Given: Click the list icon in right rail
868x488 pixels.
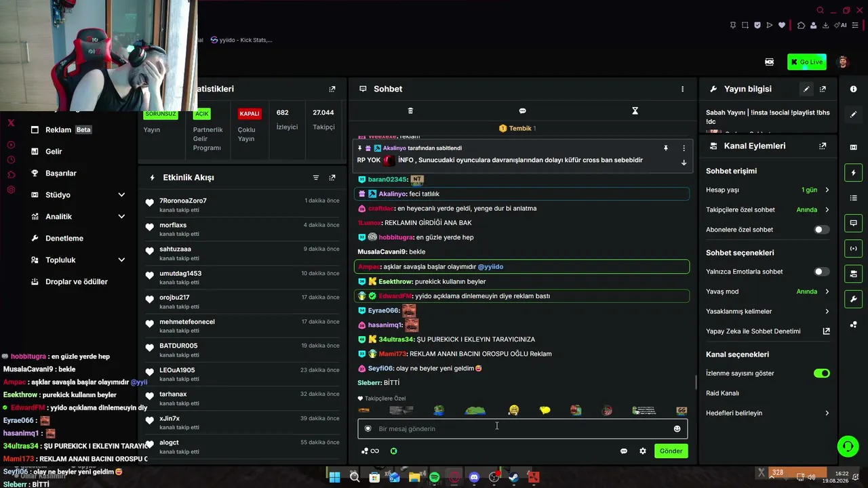Looking at the screenshot, I should [853, 198].
